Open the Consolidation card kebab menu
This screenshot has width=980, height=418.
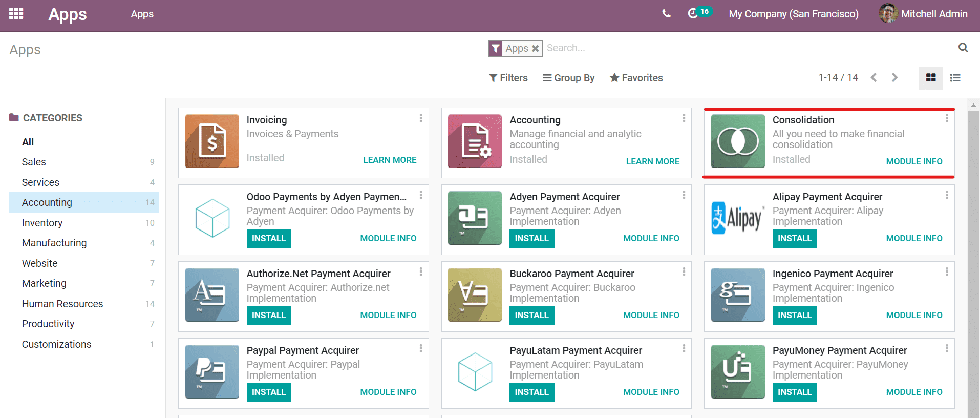(947, 118)
